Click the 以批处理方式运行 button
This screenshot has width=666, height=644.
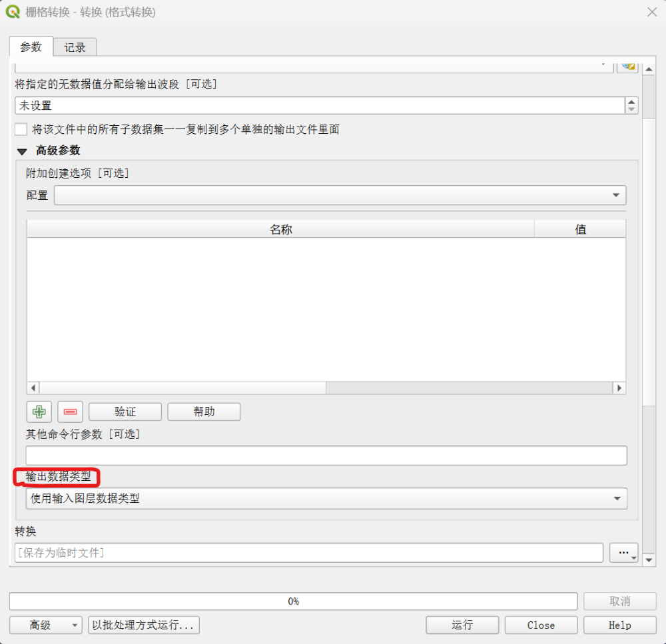click(x=144, y=625)
